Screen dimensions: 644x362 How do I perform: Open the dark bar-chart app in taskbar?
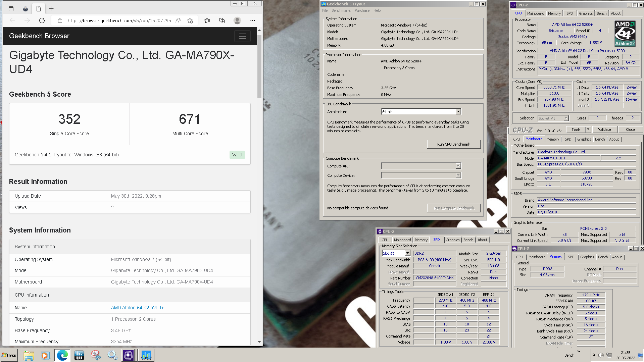[x=79, y=355]
